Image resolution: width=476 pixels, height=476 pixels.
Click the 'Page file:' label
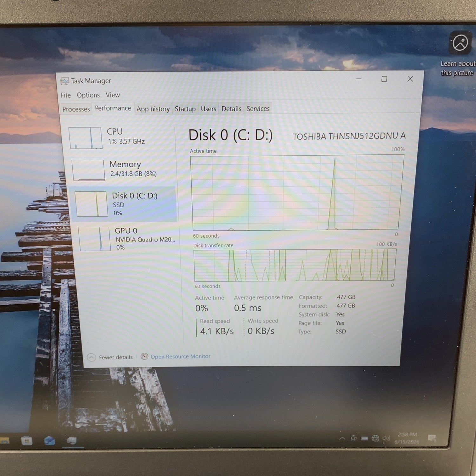310,323
